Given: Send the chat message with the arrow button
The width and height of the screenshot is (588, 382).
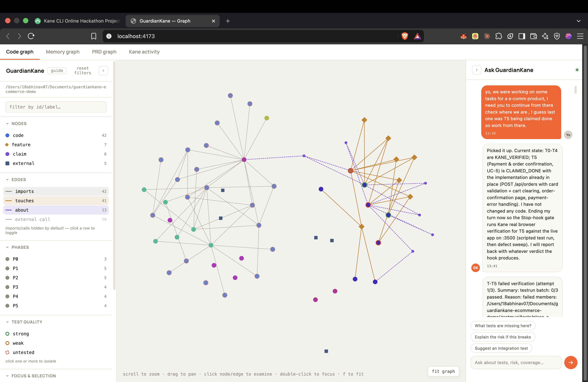Looking at the screenshot, I should pyautogui.click(x=571, y=363).
